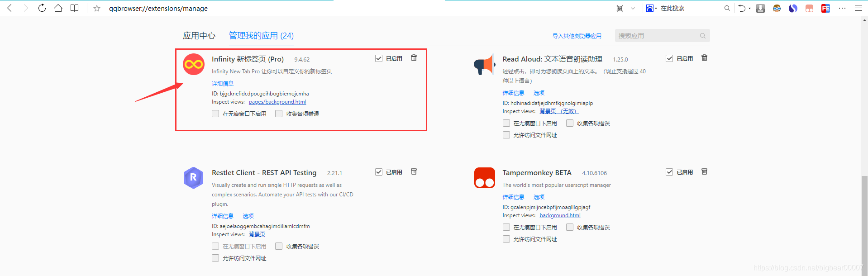Toggle the Restlet Client 已启用 checkbox

click(379, 172)
